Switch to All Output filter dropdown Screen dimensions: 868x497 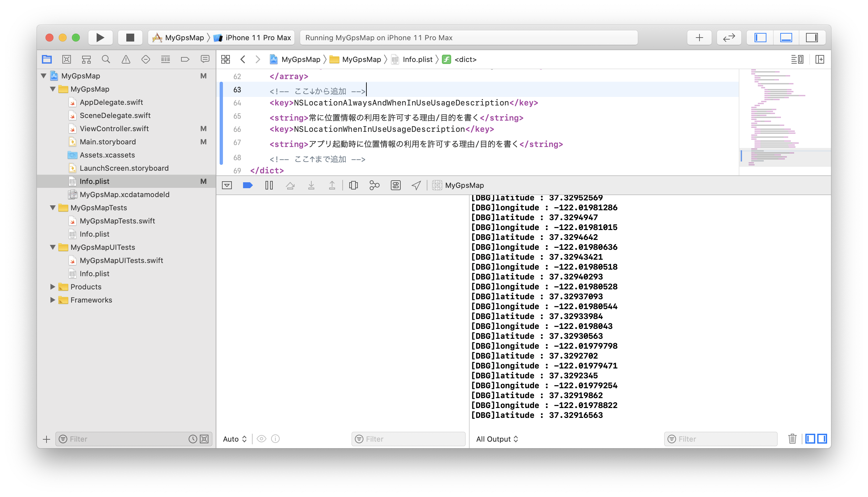pyautogui.click(x=497, y=439)
